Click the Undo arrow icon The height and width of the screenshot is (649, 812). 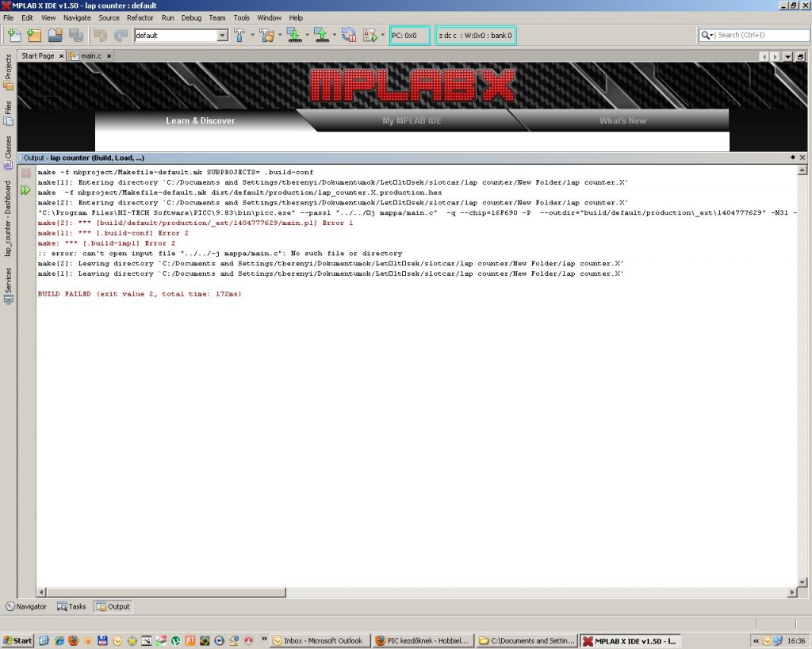(x=100, y=35)
